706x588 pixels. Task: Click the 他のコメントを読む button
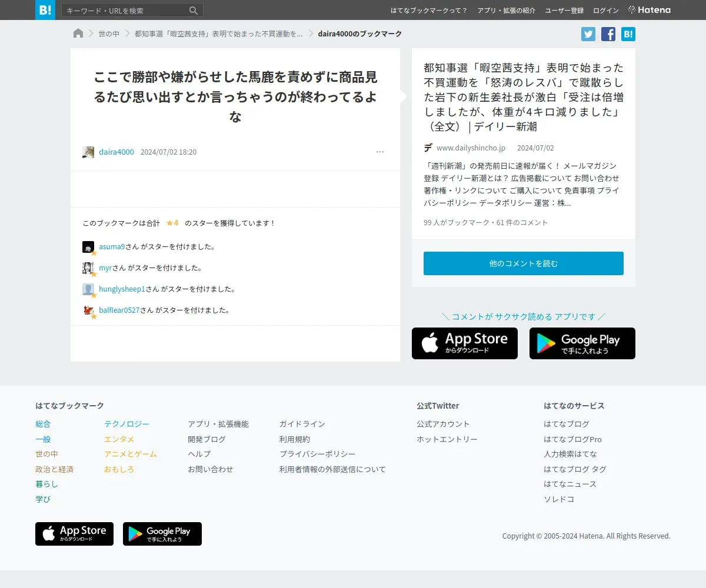(524, 263)
